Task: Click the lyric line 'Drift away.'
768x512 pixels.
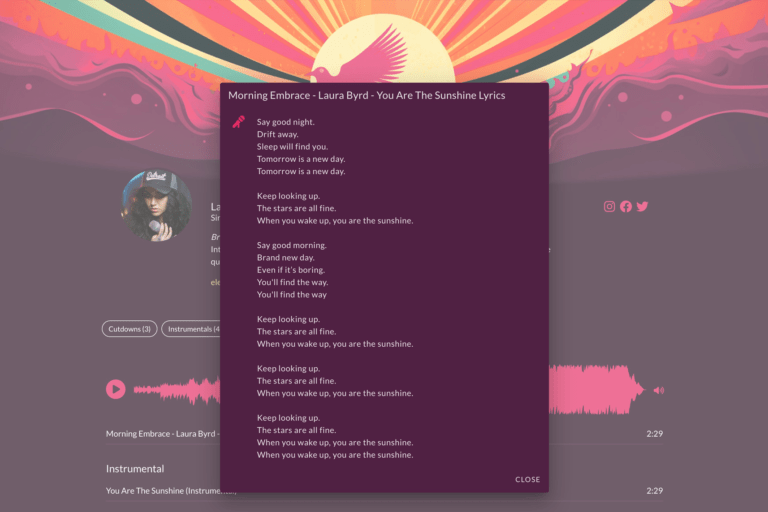Action: tap(277, 134)
